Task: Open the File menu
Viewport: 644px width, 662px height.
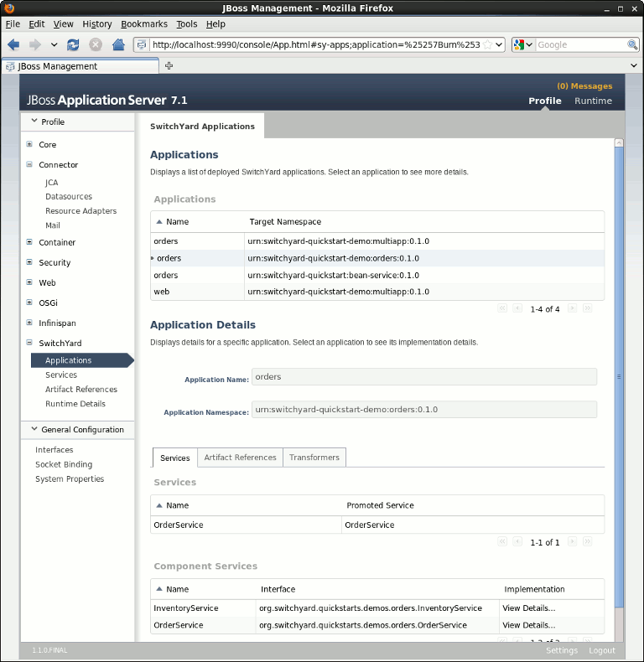Action: coord(13,24)
